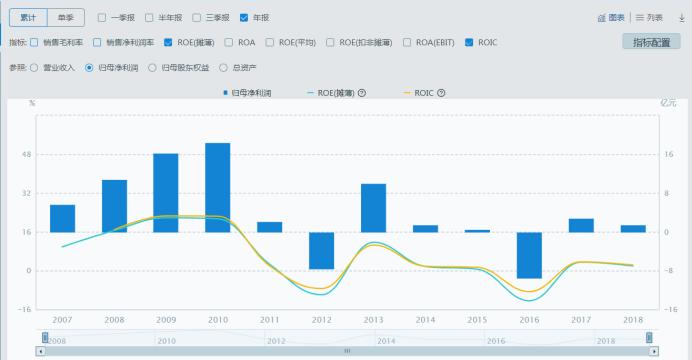
Task: Enable the 三季报 checkbox
Action: pyautogui.click(x=196, y=18)
